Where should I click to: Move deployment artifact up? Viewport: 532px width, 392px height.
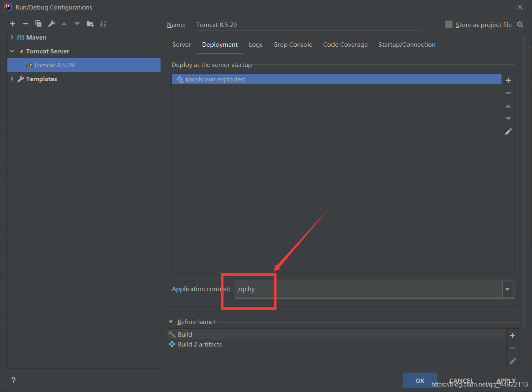point(508,106)
